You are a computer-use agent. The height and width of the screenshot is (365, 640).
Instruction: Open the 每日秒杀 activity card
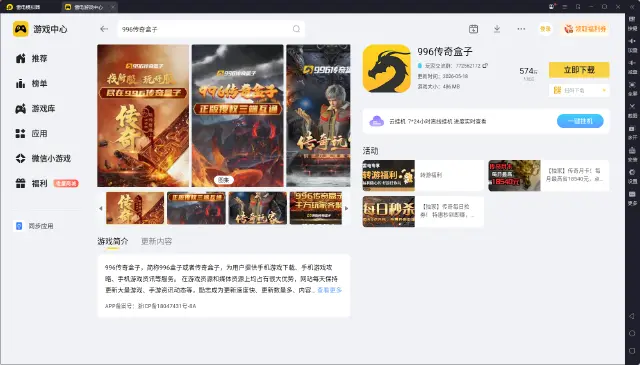coord(423,211)
